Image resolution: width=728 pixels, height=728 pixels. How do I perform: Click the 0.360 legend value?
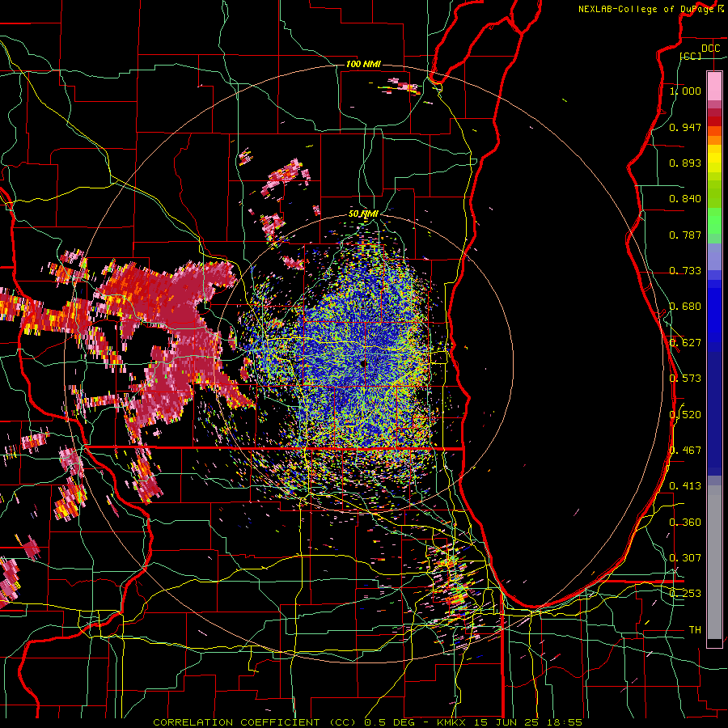coord(685,523)
